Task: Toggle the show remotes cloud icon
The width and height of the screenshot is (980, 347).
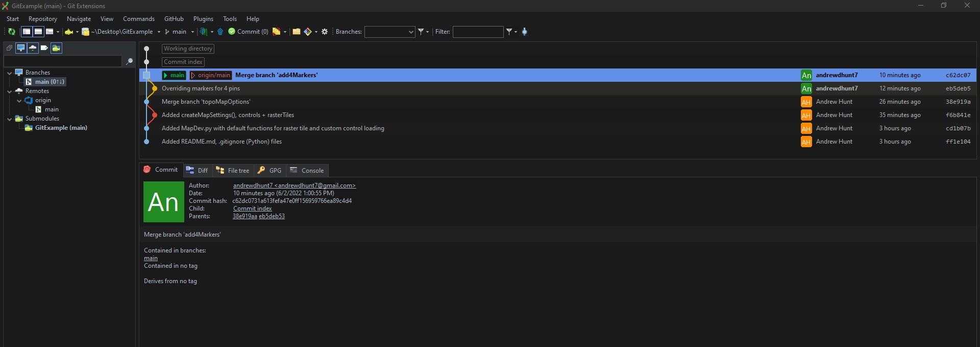Action: click(33, 48)
